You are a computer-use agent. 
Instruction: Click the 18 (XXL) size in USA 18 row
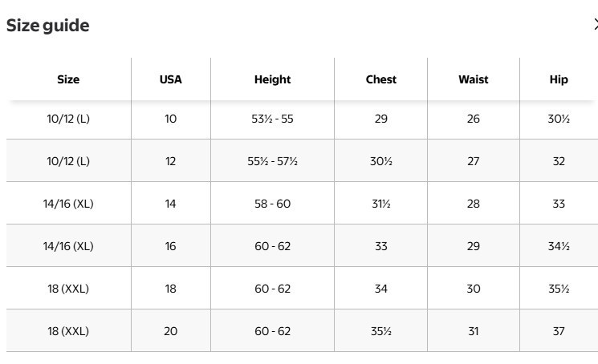click(68, 289)
